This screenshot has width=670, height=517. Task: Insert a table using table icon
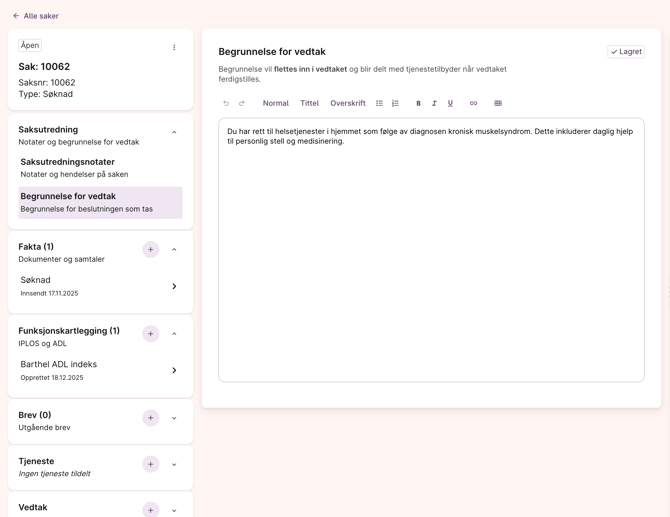[x=498, y=103]
